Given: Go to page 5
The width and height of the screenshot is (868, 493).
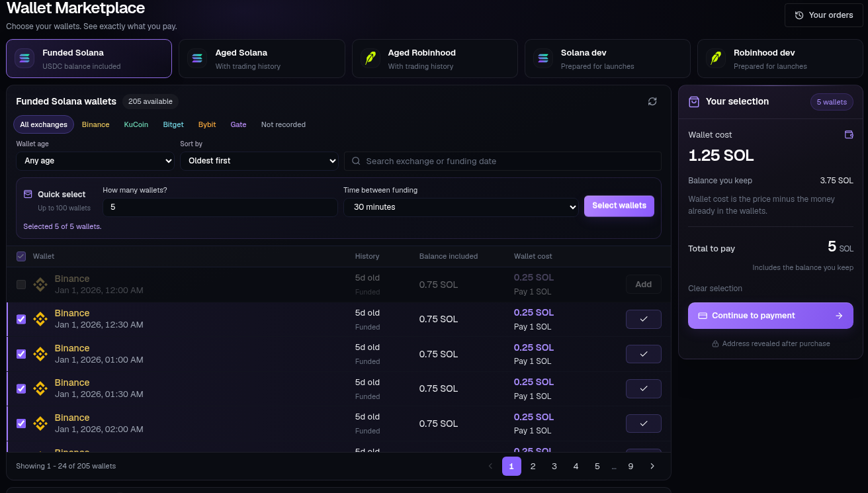Looking at the screenshot, I should coord(597,466).
